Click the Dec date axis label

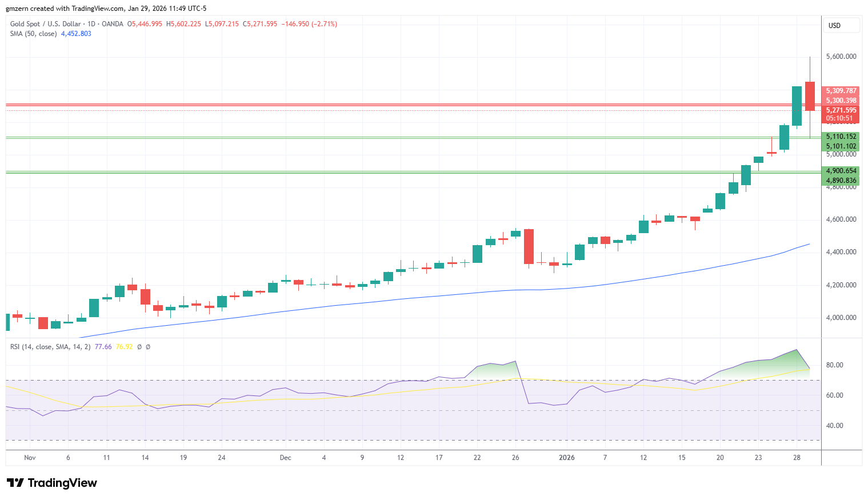[x=286, y=458]
